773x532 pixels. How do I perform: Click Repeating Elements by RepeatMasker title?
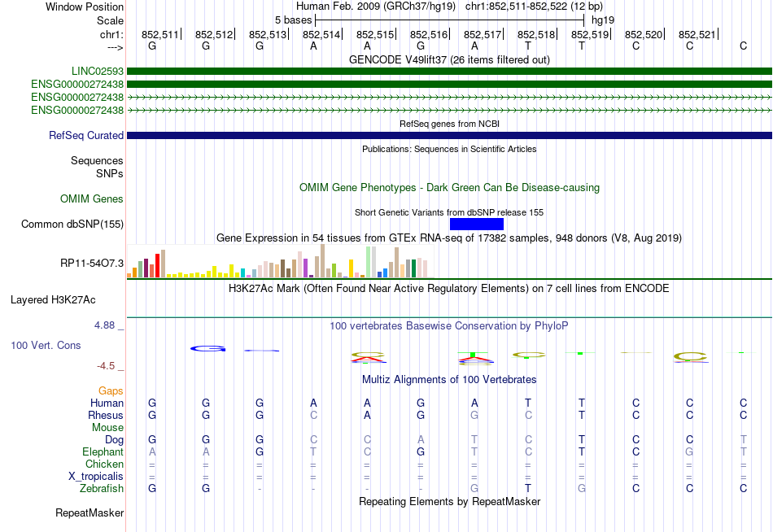(449, 501)
